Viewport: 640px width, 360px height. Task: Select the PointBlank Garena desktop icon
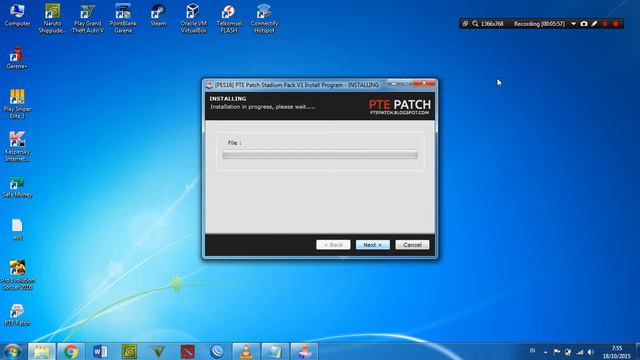(x=123, y=18)
